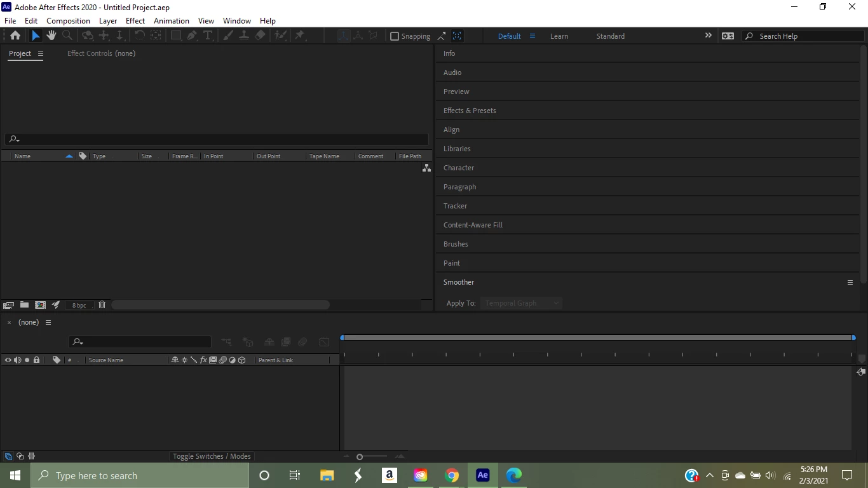Viewport: 868px width, 488px height.
Task: Open the timeline (none) panel menu
Action: coord(48,322)
